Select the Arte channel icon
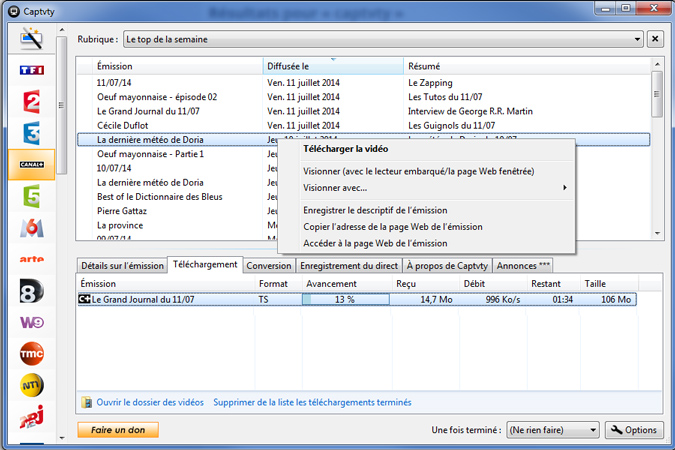Screen dimensions: 675x450 (31, 259)
